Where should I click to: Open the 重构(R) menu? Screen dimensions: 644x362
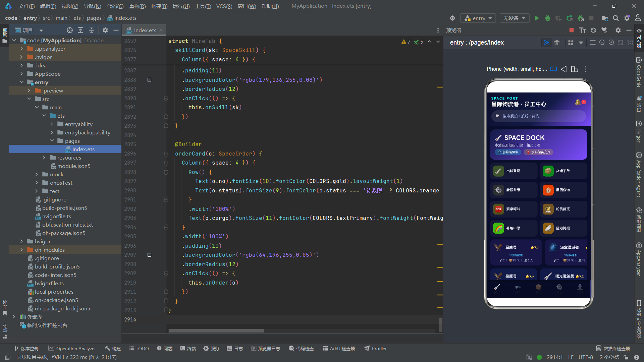coord(137,6)
